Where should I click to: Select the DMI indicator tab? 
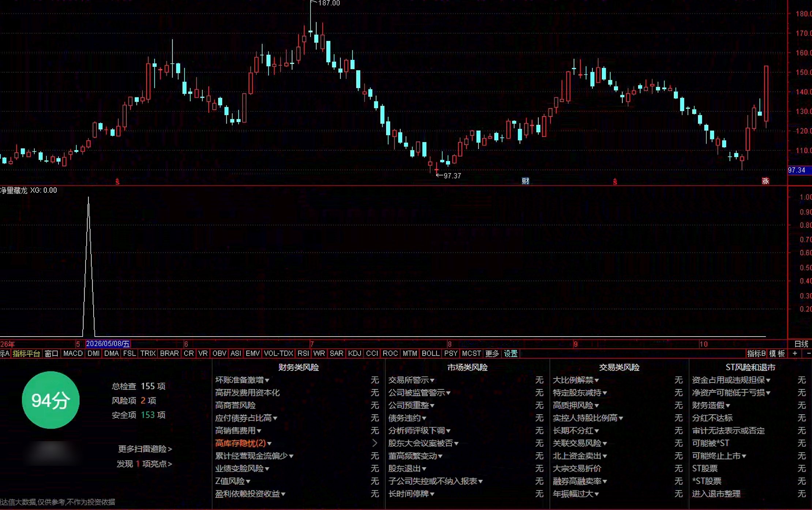(x=94, y=353)
